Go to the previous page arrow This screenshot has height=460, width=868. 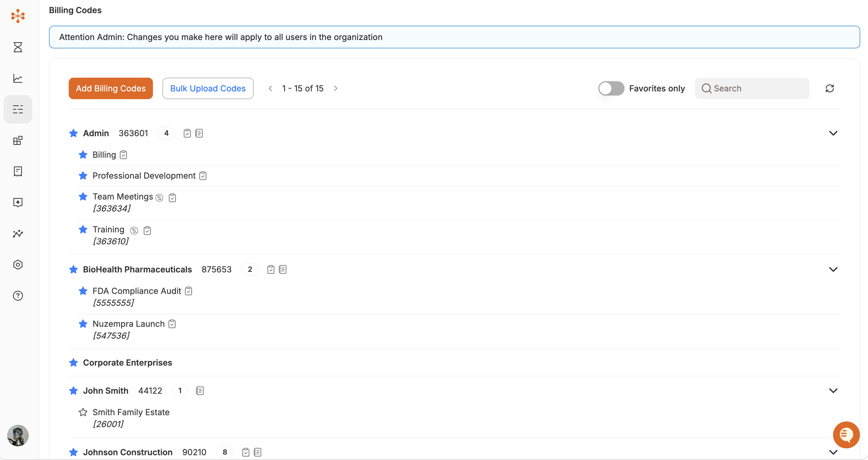[270, 88]
